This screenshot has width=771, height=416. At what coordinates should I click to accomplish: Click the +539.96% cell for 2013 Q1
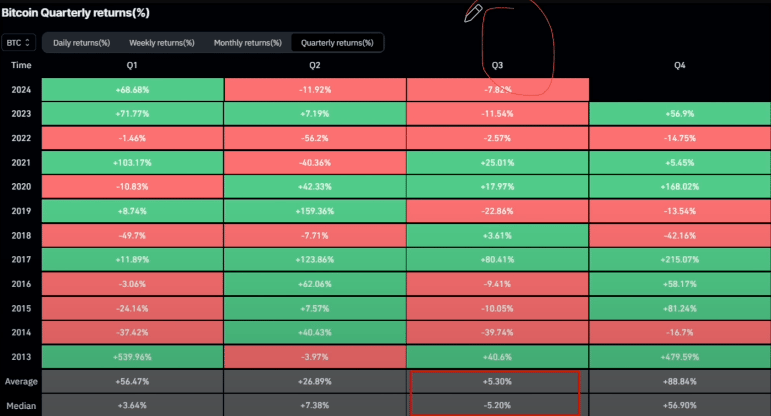point(132,357)
